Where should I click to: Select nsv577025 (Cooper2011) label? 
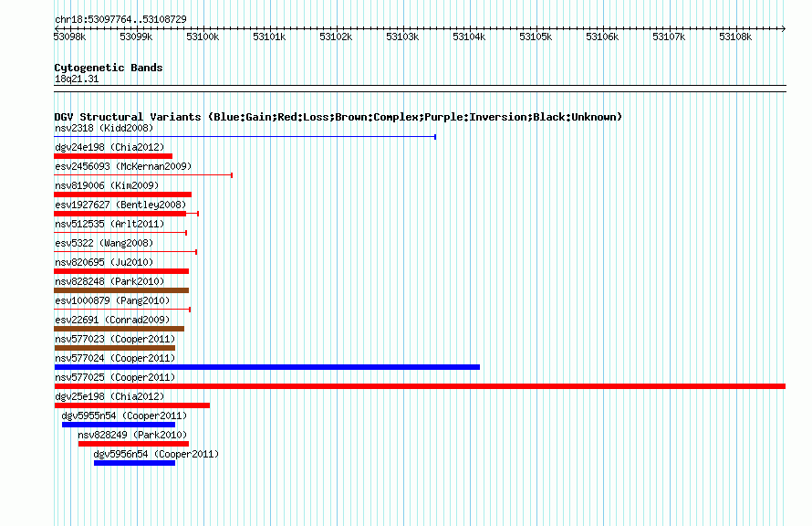pyautogui.click(x=115, y=377)
